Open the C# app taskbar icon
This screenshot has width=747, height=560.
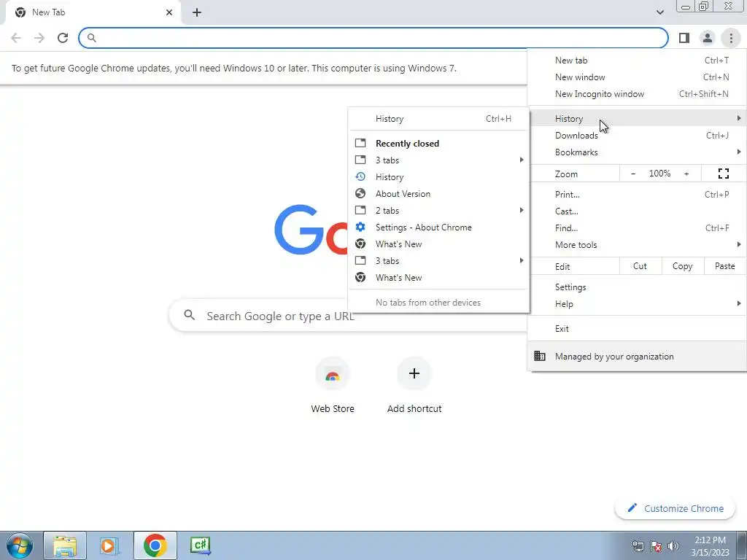[200, 545]
